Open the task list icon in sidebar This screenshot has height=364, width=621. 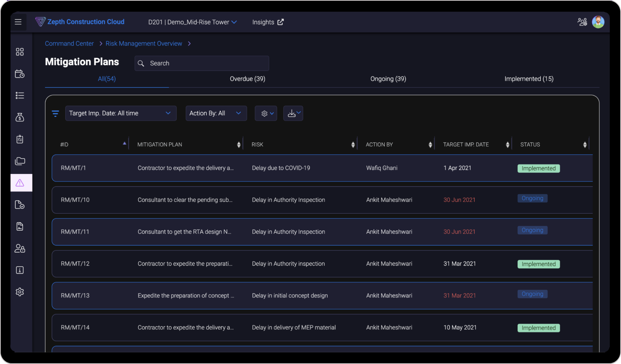20,95
